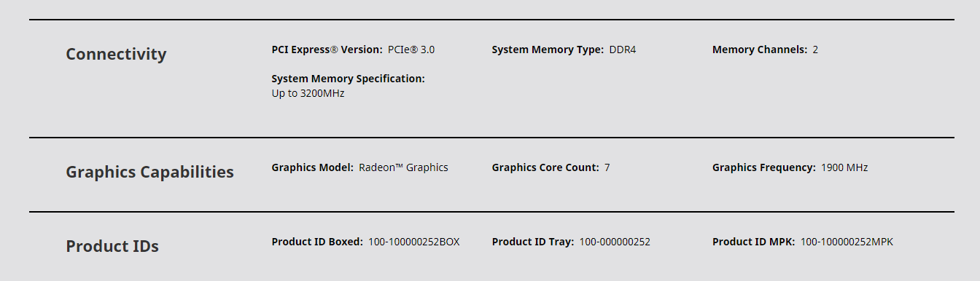Click the 100-100000252MPK product ID

pos(847,242)
